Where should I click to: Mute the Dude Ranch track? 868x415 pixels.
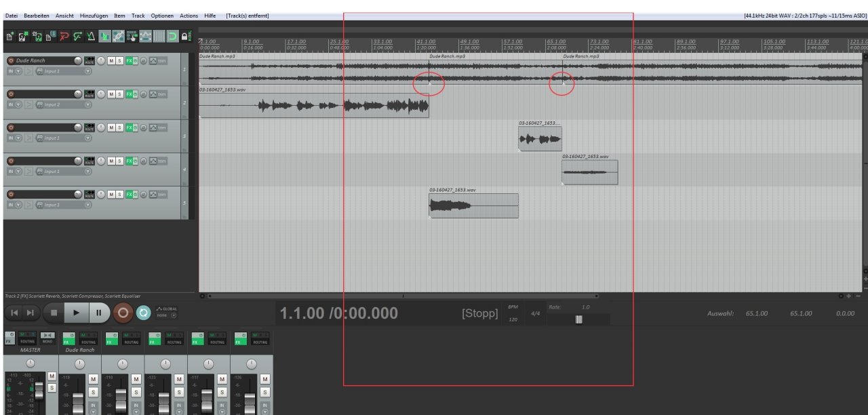click(x=111, y=60)
